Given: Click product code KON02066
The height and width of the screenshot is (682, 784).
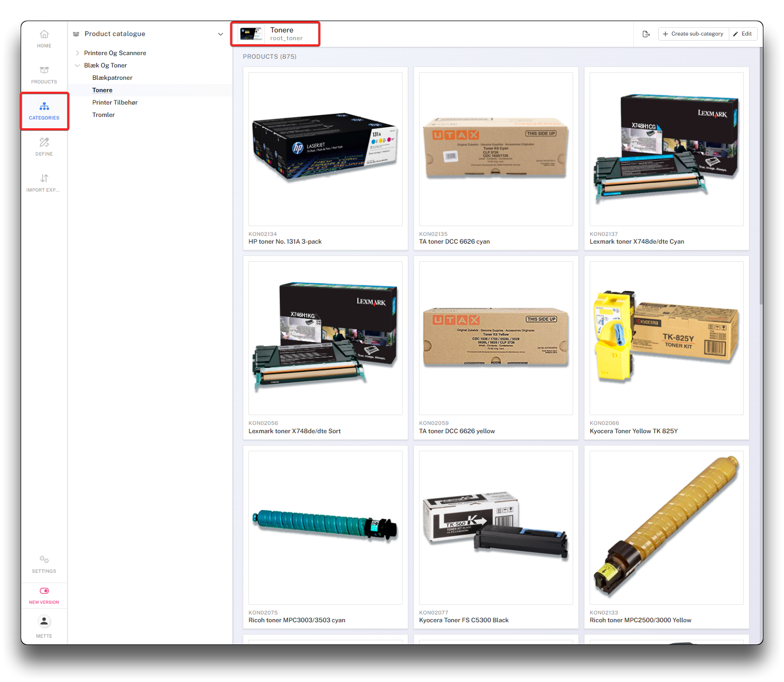Looking at the screenshot, I should click(605, 423).
